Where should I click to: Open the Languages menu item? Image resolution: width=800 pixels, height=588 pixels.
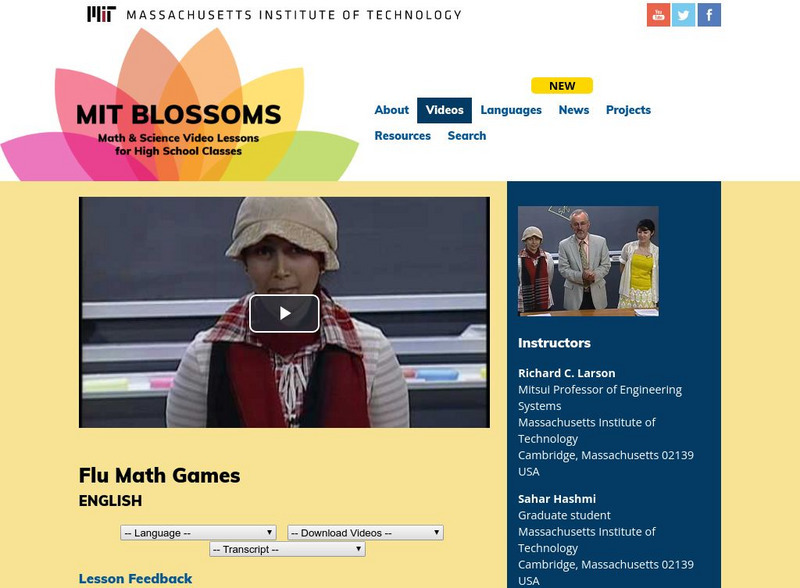[511, 110]
